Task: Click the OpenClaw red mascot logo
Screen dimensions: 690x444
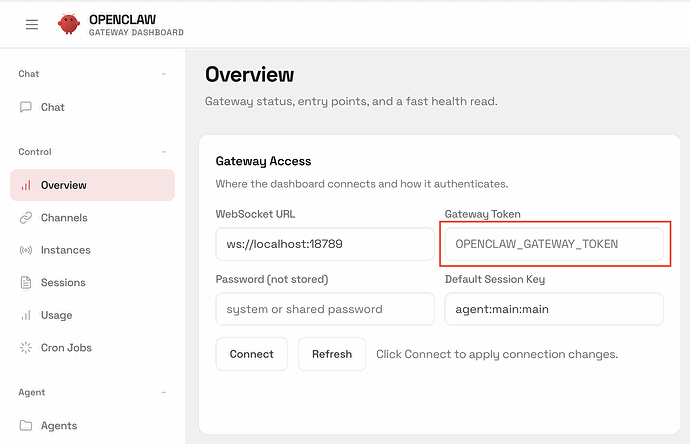Action: pyautogui.click(x=69, y=24)
